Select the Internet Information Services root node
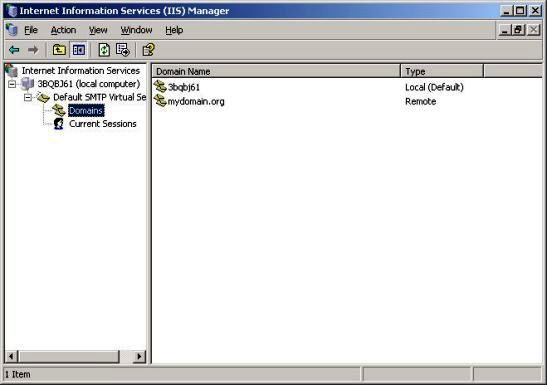 [x=81, y=71]
